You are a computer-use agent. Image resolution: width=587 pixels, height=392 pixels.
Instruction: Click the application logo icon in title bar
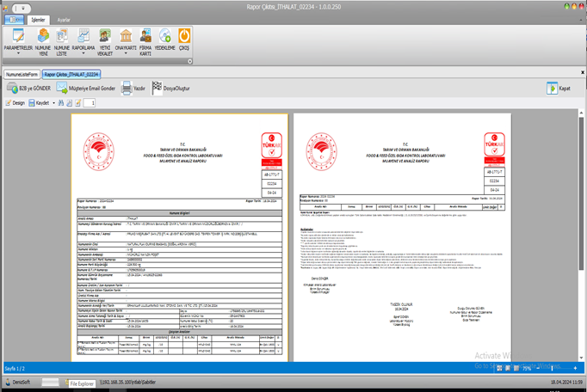coord(5,8)
